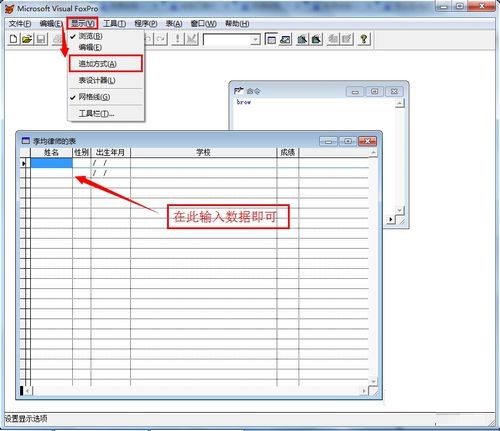This screenshot has width=500, height=431.
Task: Click the yellow Help question mark icon
Action: click(x=364, y=39)
